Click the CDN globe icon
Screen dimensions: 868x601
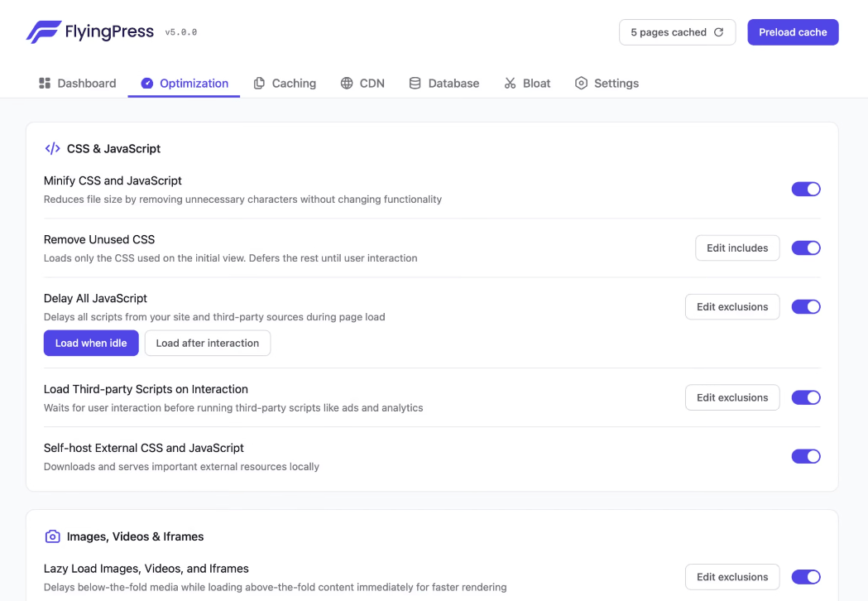[347, 83]
